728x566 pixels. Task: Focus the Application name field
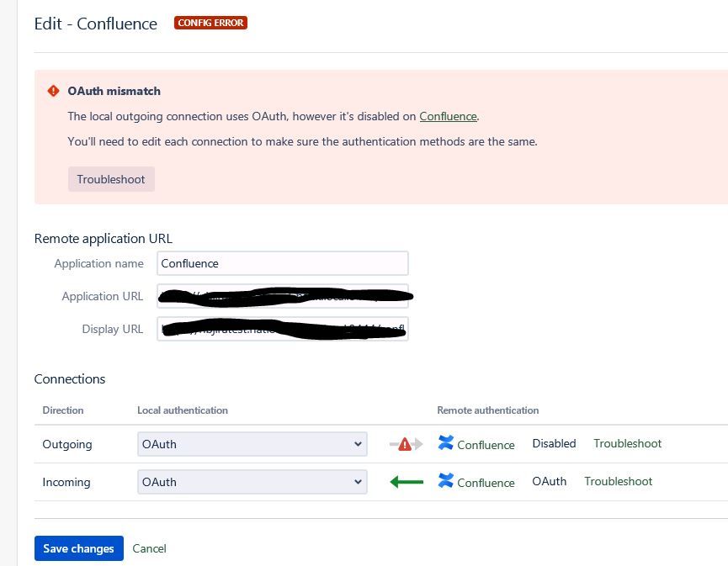click(282, 263)
